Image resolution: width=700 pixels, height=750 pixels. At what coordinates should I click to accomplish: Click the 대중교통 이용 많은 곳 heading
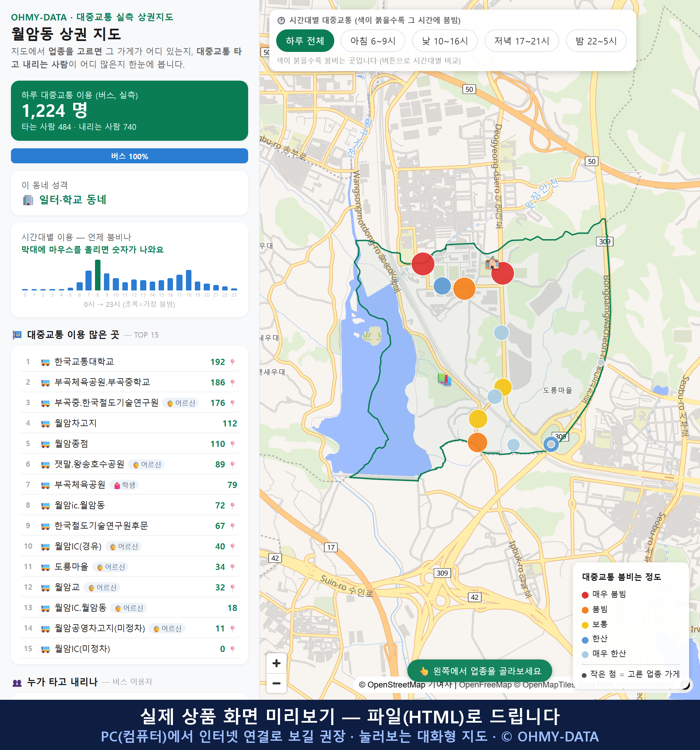point(73,335)
